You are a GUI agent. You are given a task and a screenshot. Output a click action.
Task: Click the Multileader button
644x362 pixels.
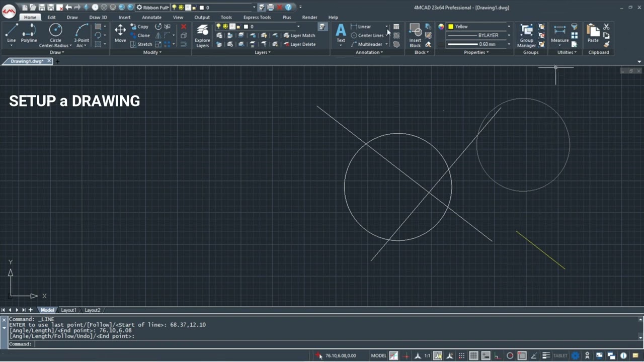point(367,44)
